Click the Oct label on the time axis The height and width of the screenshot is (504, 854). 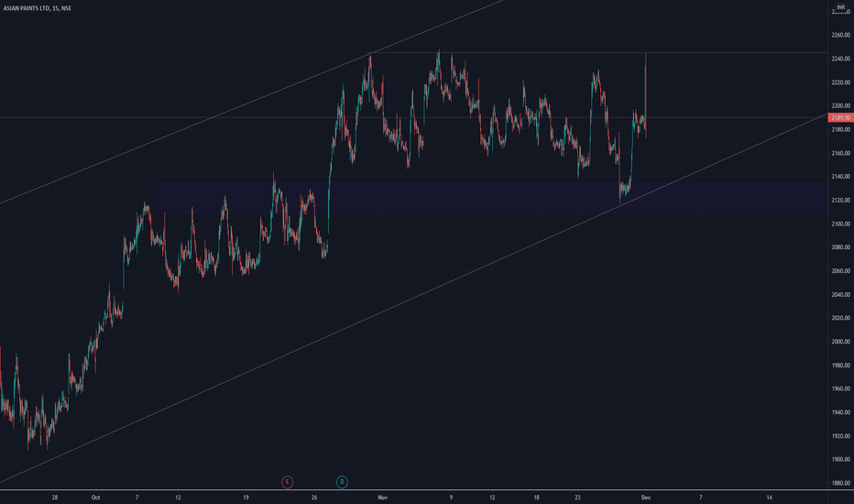point(96,498)
